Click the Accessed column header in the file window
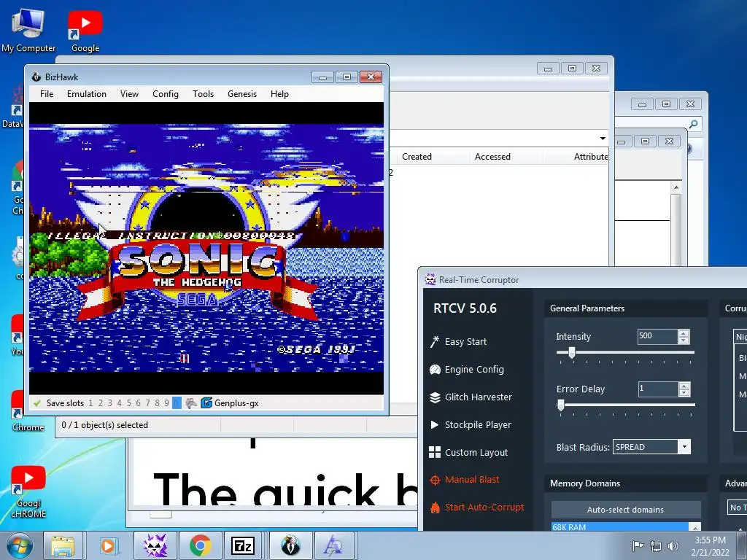Image resolution: width=747 pixels, height=560 pixels. coord(492,157)
